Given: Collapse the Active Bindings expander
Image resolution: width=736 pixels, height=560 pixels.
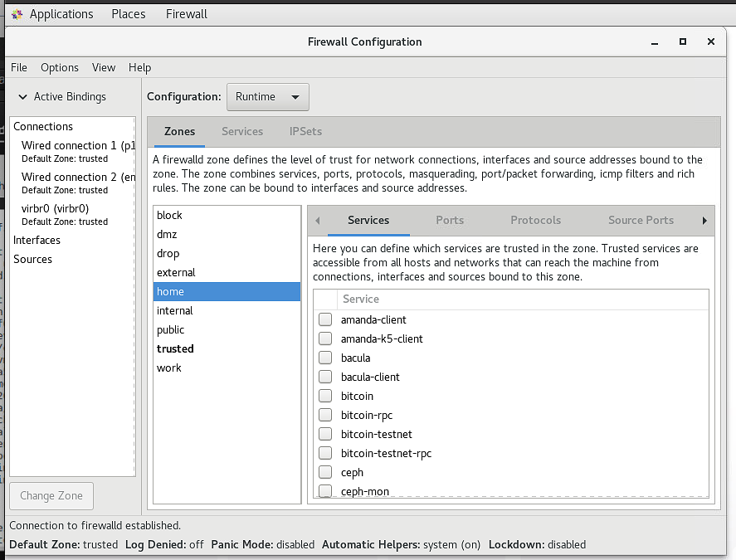Looking at the screenshot, I should click(x=23, y=97).
